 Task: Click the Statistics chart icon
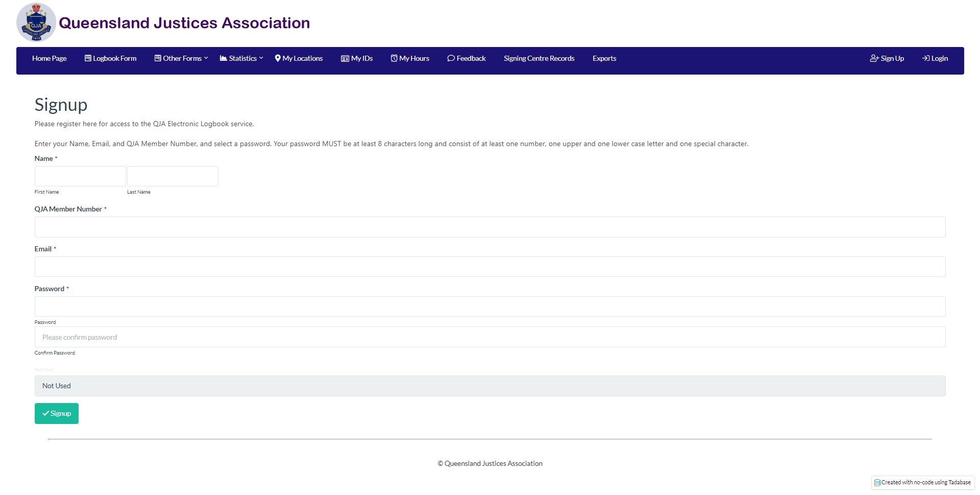[x=224, y=58]
